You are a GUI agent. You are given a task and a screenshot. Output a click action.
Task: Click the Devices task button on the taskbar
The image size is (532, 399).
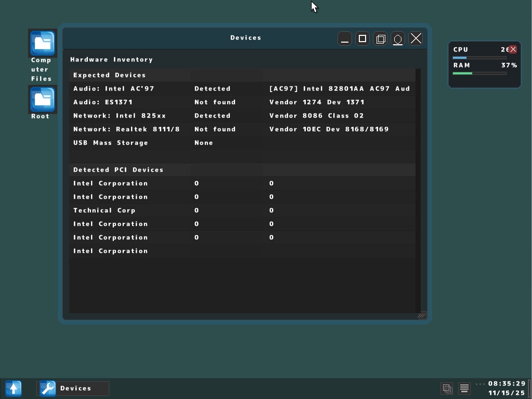coord(73,388)
